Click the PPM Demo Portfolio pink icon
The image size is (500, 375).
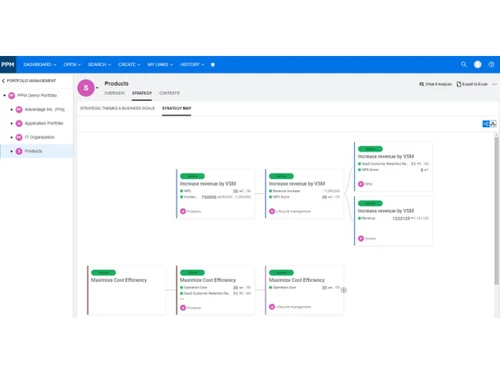pyautogui.click(x=11, y=96)
